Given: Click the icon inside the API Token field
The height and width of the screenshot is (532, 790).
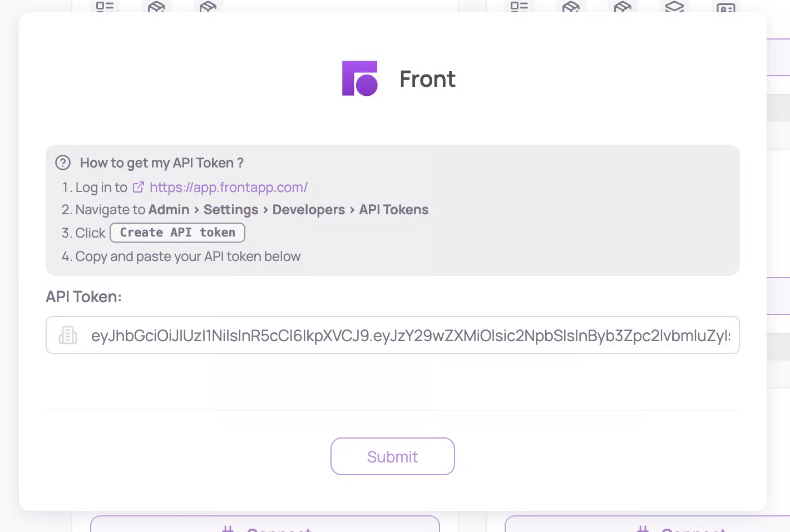Looking at the screenshot, I should click(x=68, y=335).
